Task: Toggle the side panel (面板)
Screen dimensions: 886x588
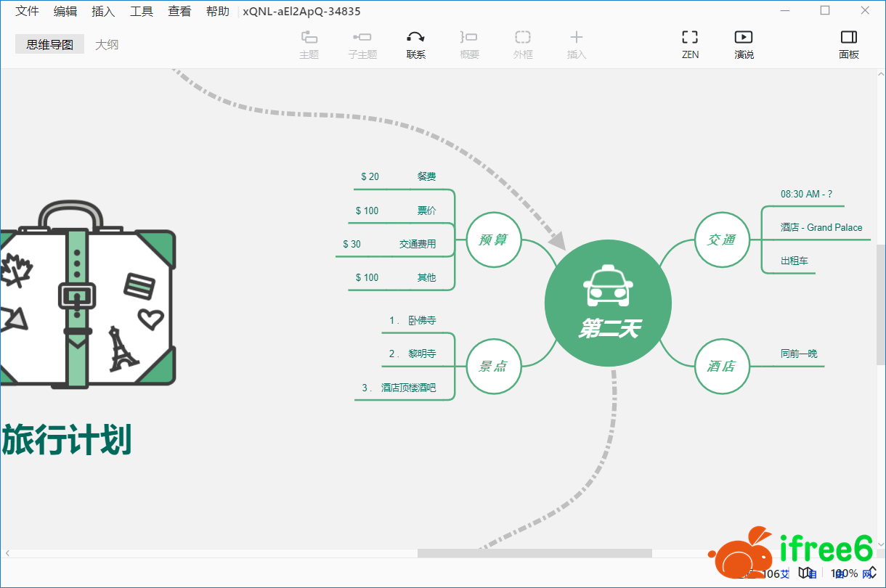Action: click(848, 38)
